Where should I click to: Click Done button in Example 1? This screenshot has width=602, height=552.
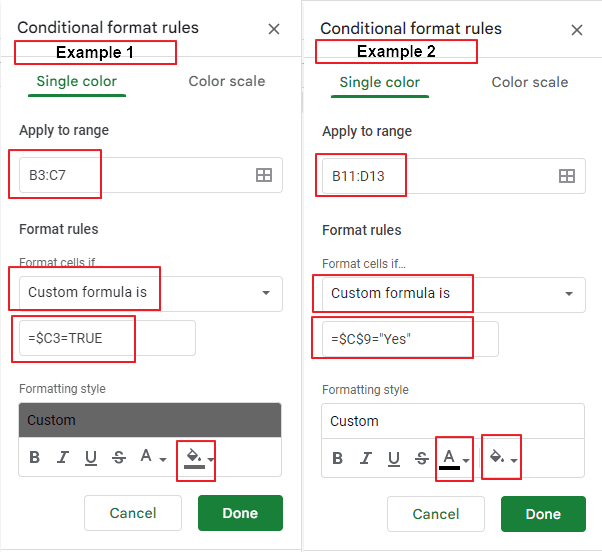pyautogui.click(x=240, y=513)
